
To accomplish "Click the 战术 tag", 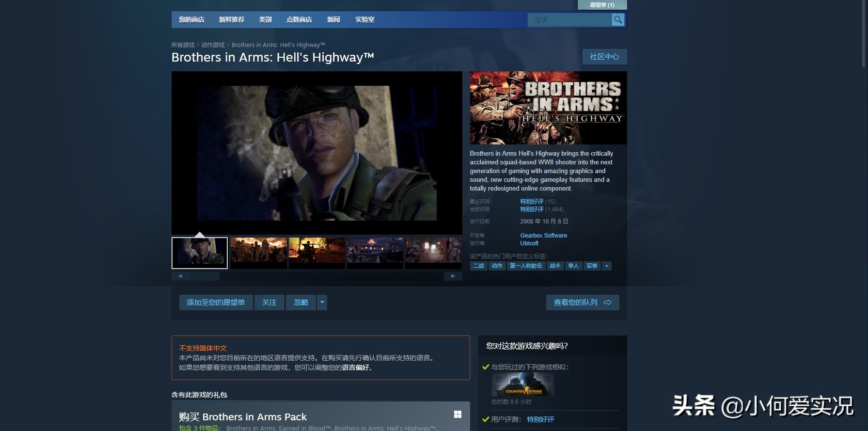I will coord(555,266).
